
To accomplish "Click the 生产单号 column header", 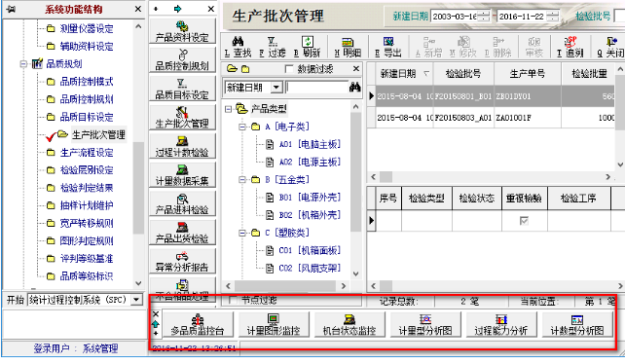I will (x=528, y=74).
